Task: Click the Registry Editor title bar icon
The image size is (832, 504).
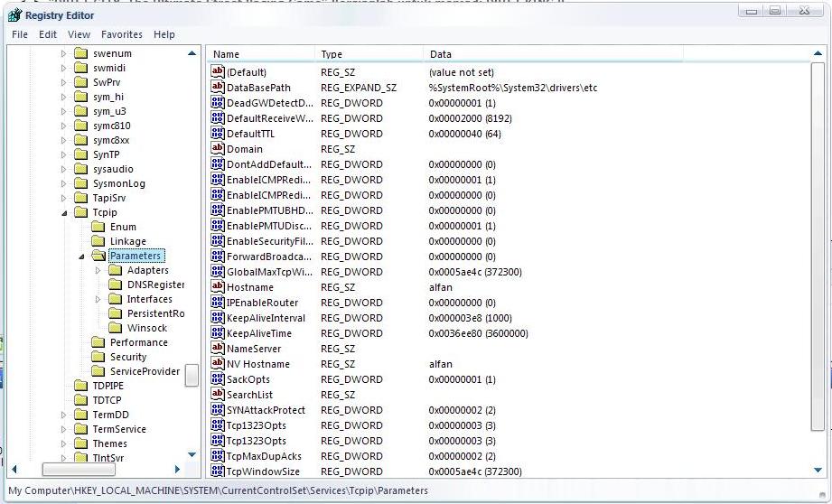Action: (x=14, y=14)
